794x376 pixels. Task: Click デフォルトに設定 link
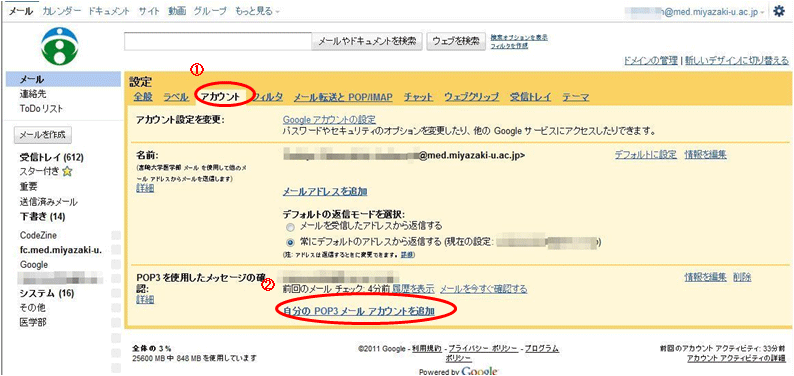(x=646, y=155)
